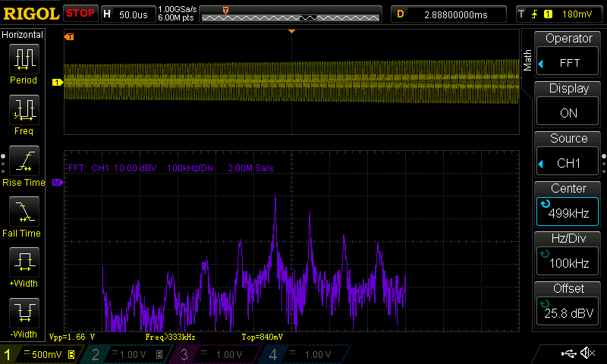Click the orange trigger position marker at top
This screenshot has width=607, height=364.
click(292, 31)
